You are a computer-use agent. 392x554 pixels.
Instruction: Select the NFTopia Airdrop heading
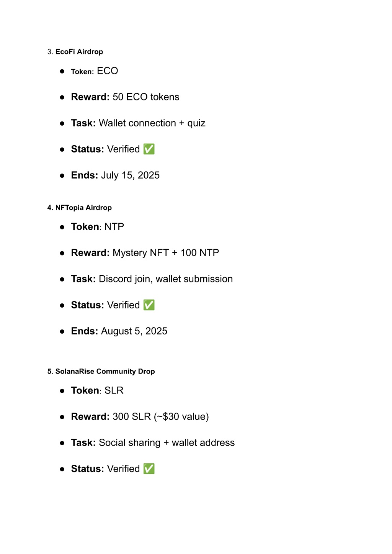click(83, 208)
